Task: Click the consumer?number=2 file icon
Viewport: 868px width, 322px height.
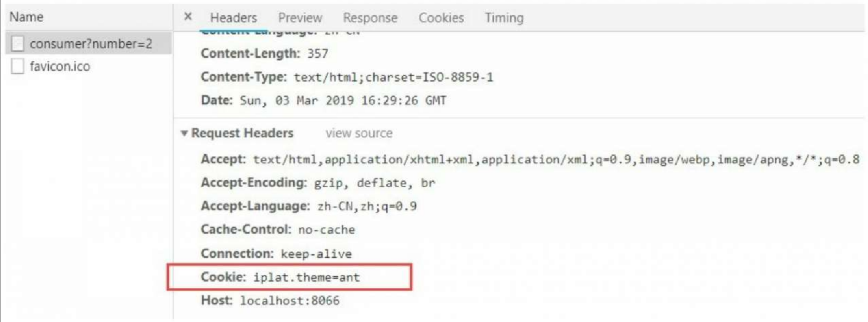Action: 18,43
